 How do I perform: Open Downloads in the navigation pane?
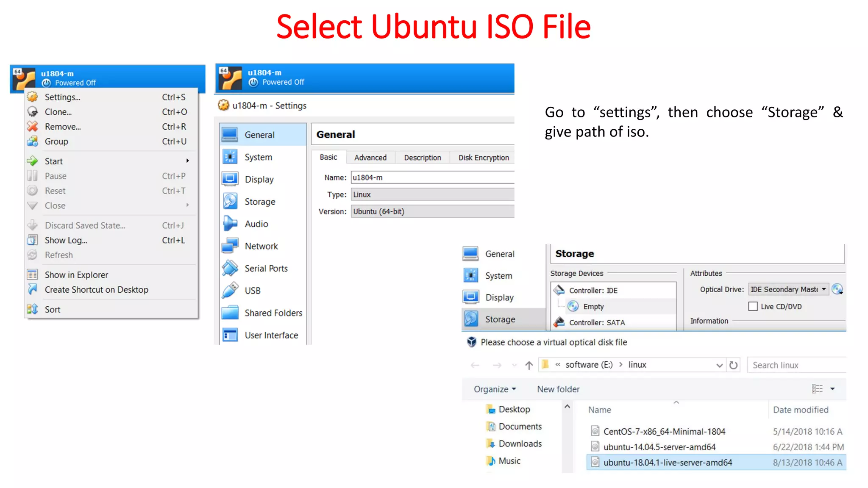(x=520, y=444)
